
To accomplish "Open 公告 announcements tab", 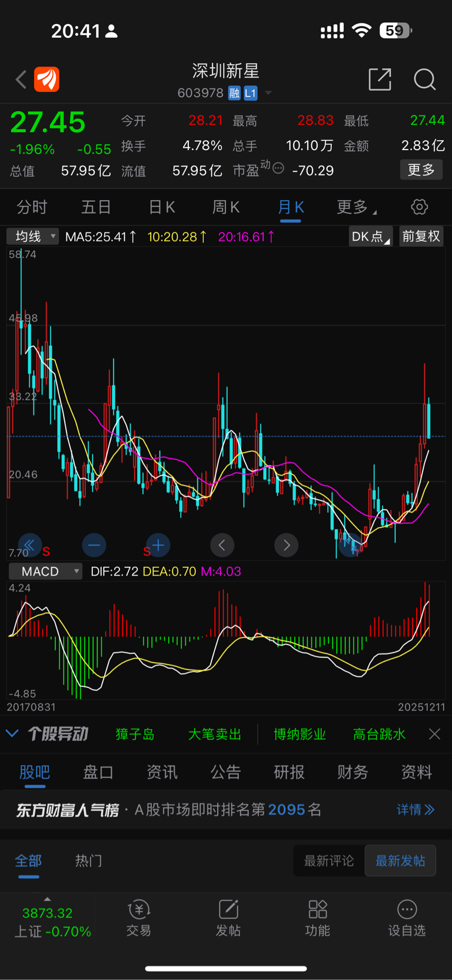I will 226,772.
